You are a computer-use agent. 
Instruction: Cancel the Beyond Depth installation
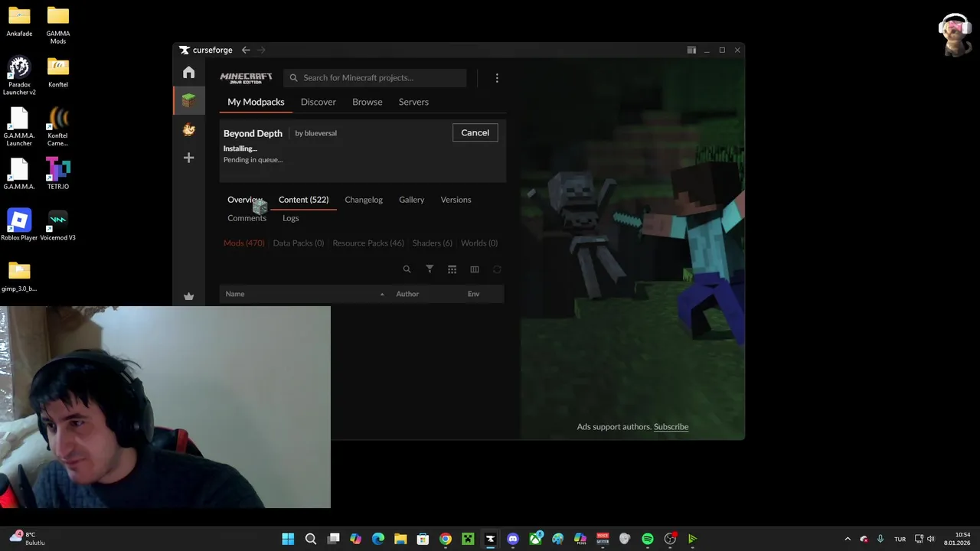point(475,132)
